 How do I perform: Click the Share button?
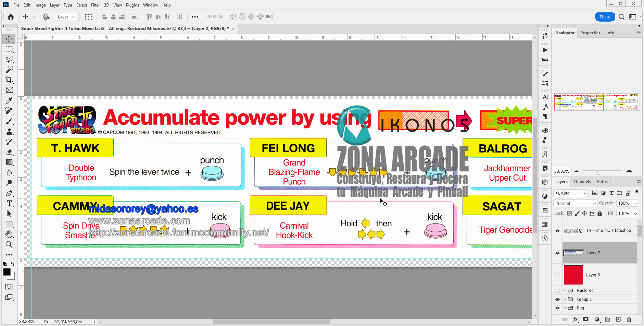pos(605,17)
